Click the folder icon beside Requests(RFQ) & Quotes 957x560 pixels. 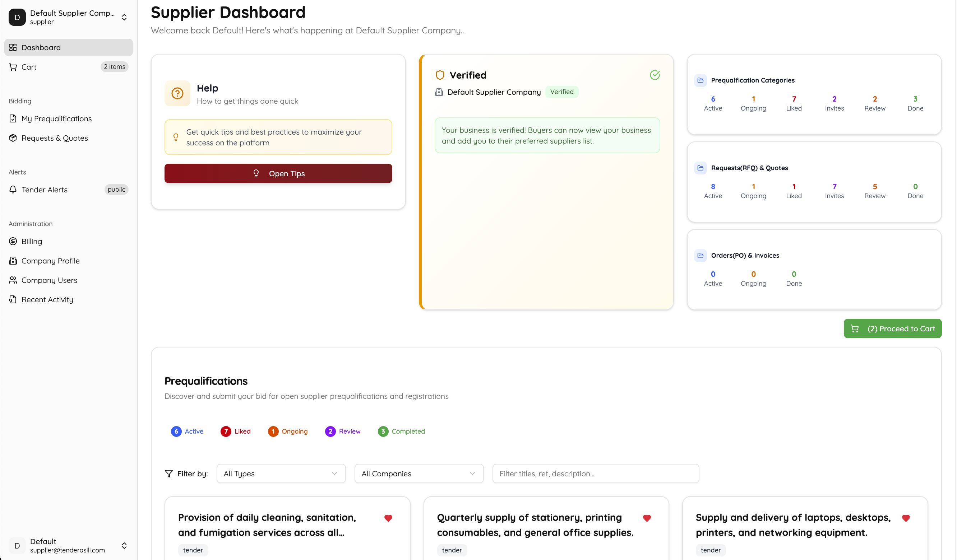coord(700,168)
